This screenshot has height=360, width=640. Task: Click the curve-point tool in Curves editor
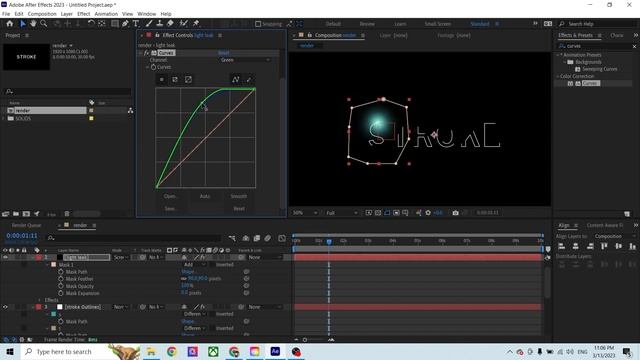[x=236, y=80]
